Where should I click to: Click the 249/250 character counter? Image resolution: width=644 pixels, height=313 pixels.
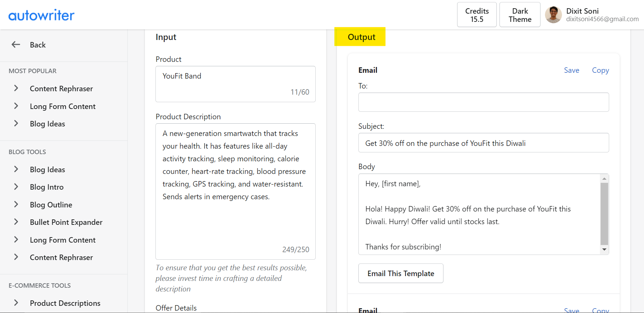tap(296, 249)
